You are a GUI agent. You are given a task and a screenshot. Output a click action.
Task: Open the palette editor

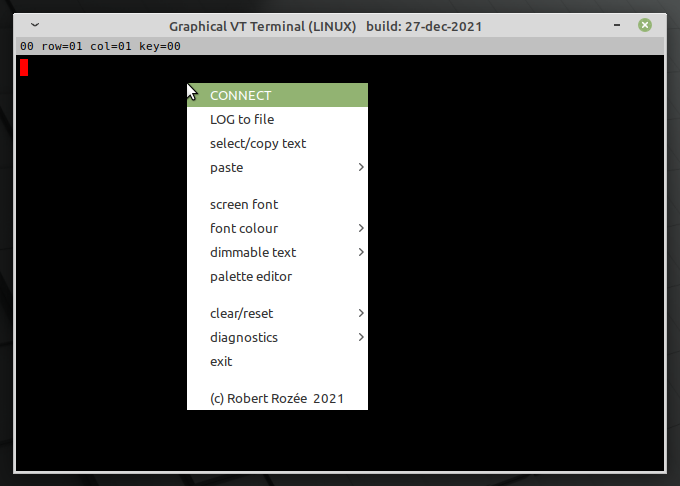[x=250, y=277]
